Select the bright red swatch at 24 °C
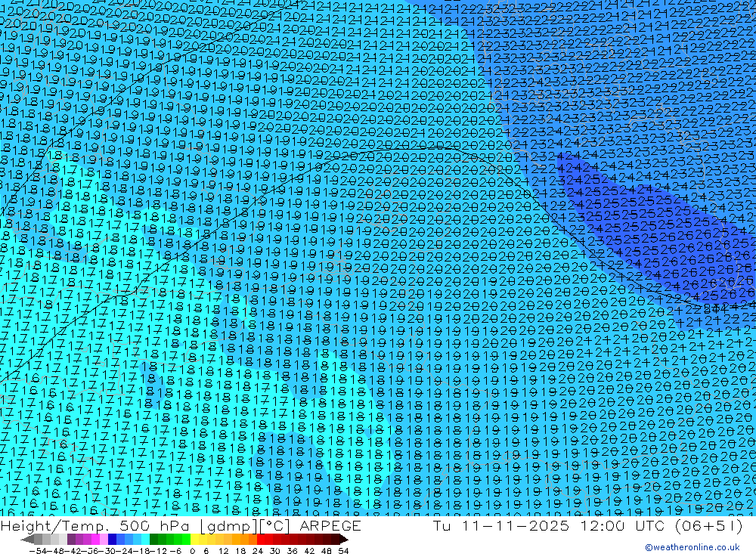 coord(260,539)
